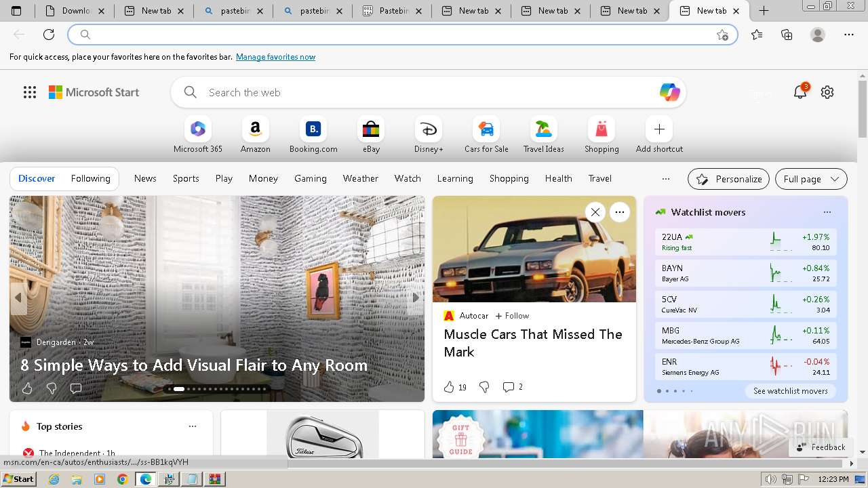Select the Sports category

(x=186, y=178)
